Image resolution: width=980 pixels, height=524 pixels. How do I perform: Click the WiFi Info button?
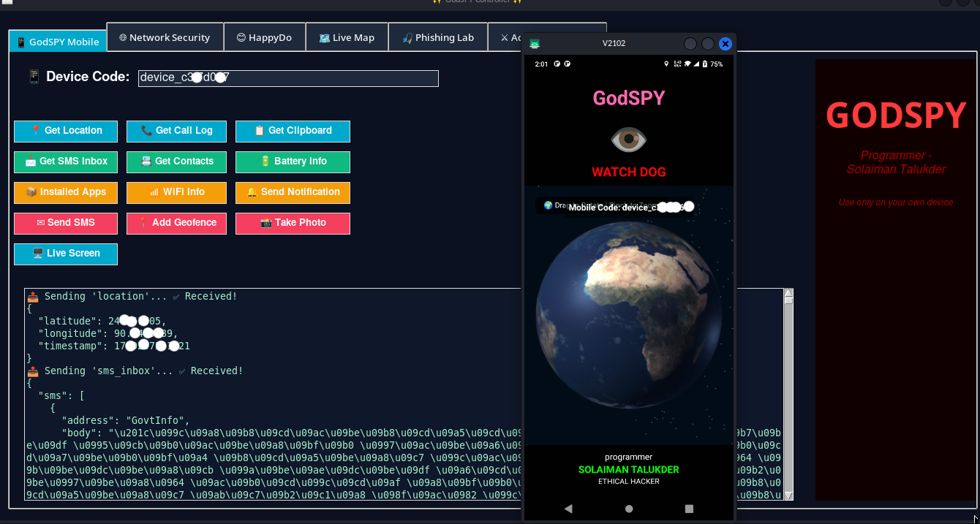[176, 192]
